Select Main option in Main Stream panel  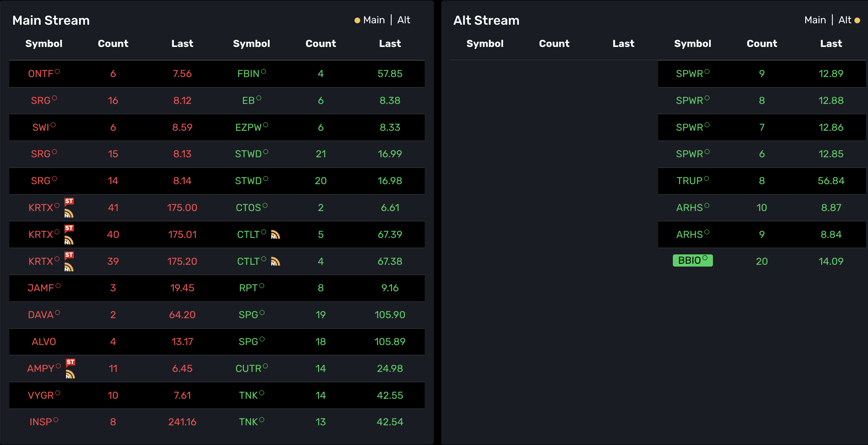[374, 20]
